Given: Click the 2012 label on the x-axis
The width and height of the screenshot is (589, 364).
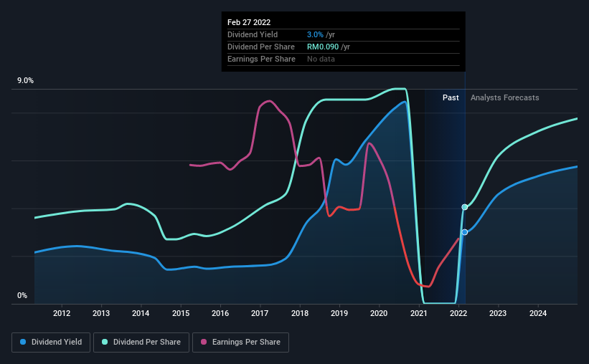Looking at the screenshot, I should tap(62, 313).
